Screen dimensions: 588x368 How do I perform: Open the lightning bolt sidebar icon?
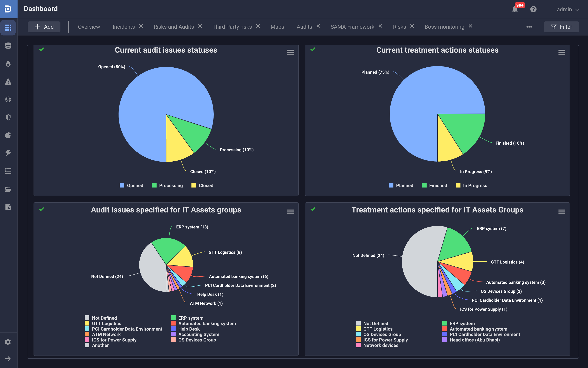(x=8, y=153)
